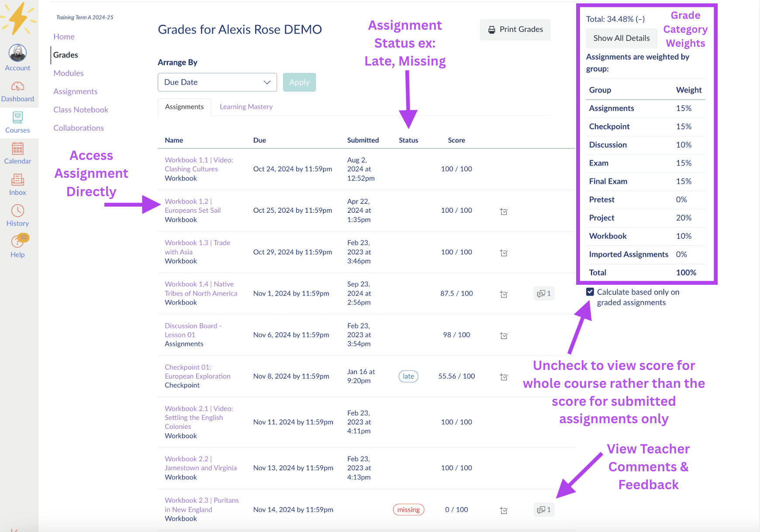
Task: Click the Final Exam weight row
Action: pos(646,181)
